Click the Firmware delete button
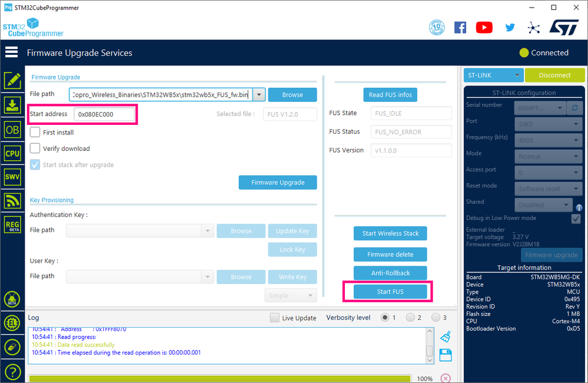The height and width of the screenshot is (383, 588). (390, 254)
